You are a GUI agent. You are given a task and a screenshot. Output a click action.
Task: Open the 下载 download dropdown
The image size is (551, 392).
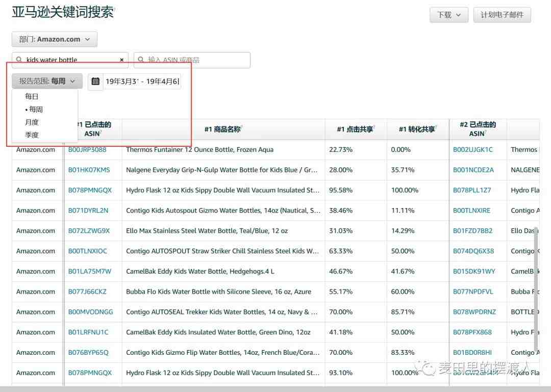tap(449, 15)
